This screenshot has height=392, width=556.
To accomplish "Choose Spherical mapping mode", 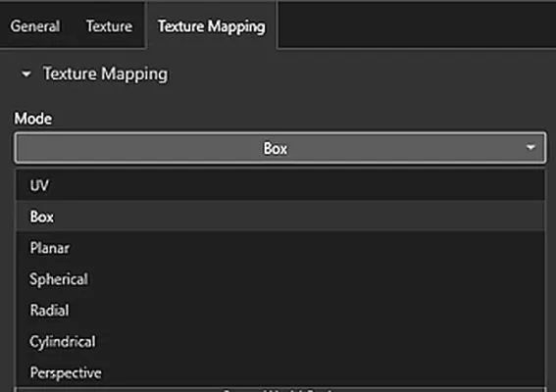I will click(x=279, y=279).
